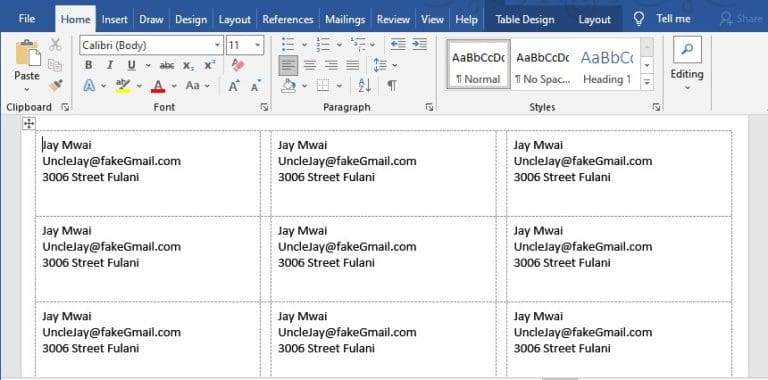Image resolution: width=768 pixels, height=380 pixels.
Task: Toggle Strikethrough formatting
Action: pyautogui.click(x=167, y=65)
